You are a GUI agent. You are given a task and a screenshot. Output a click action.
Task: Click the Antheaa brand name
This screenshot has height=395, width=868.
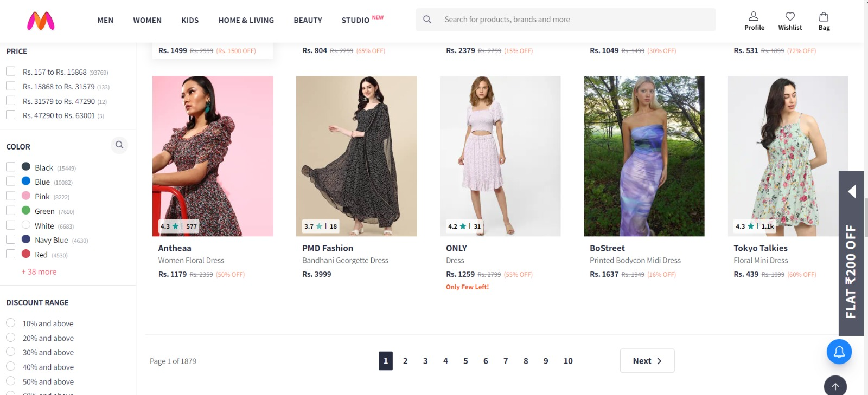(175, 248)
